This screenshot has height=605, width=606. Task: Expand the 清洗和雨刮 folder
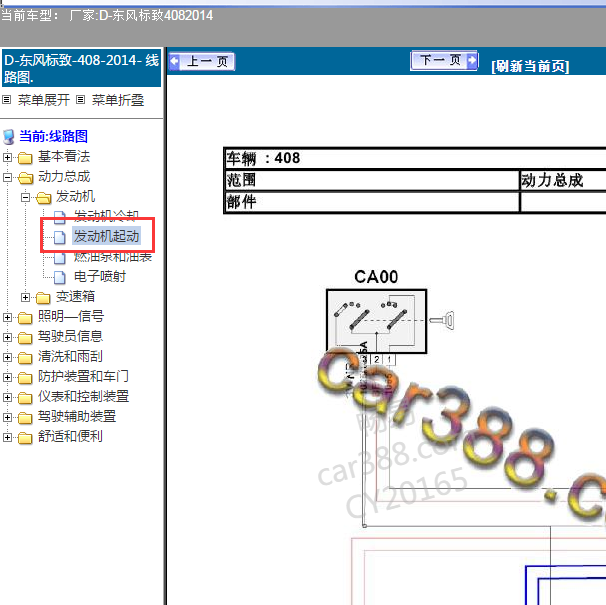coord(7,357)
